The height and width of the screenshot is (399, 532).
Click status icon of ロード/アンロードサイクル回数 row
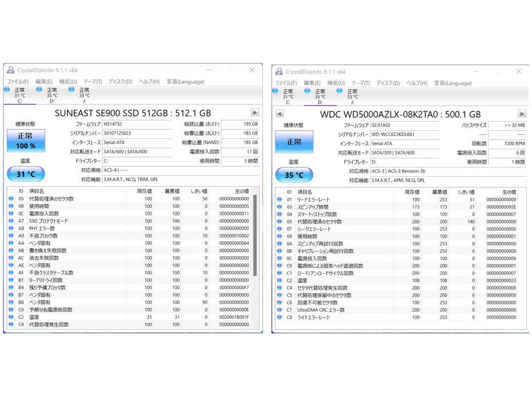point(280,273)
